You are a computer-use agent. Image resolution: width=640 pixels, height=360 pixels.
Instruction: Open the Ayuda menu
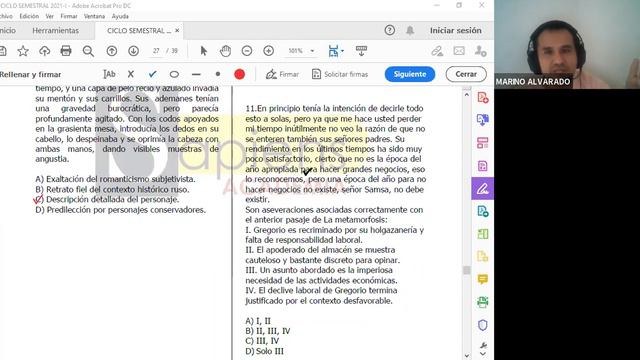(x=120, y=16)
